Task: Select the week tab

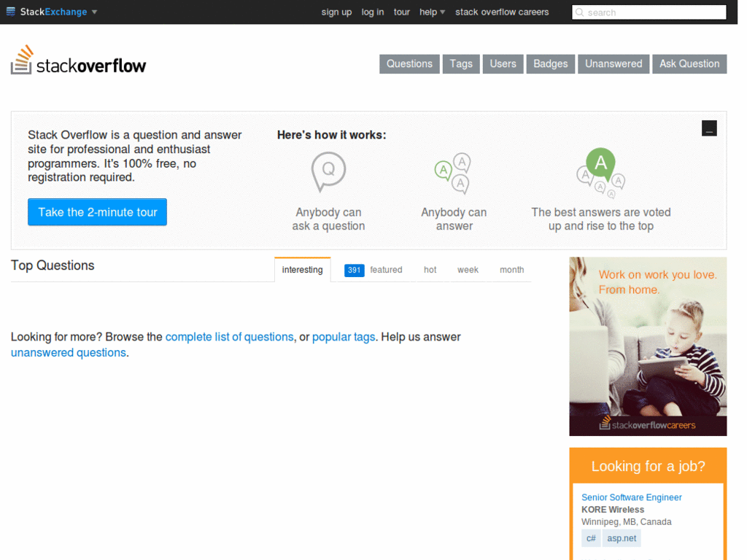Action: 468,270
